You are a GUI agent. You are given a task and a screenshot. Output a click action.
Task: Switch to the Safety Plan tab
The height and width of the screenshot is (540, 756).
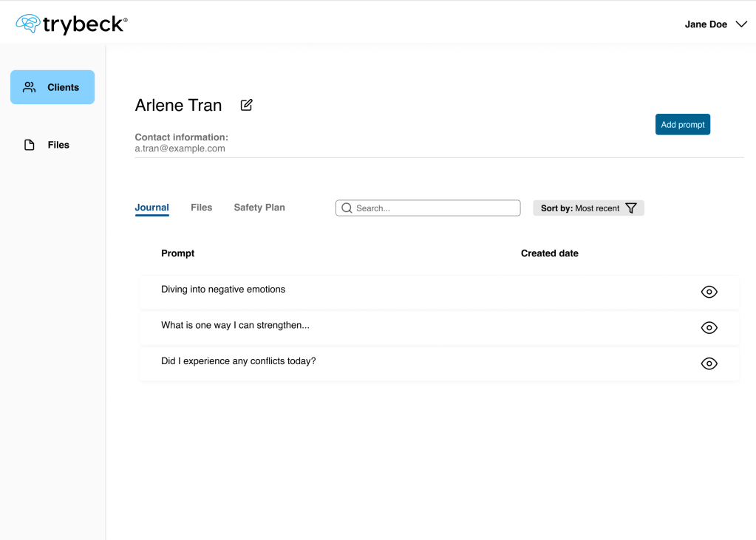[259, 208]
